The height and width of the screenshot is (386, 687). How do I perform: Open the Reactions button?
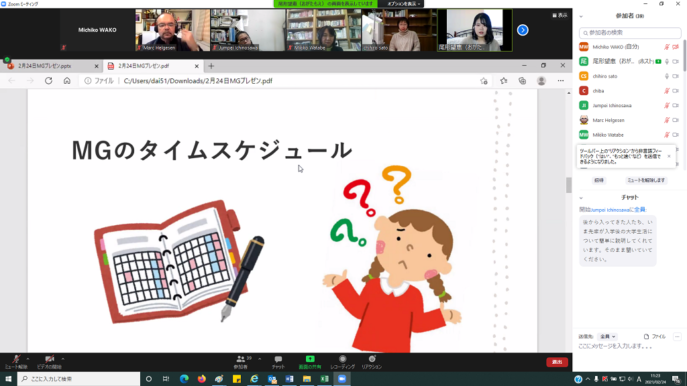[x=372, y=362]
